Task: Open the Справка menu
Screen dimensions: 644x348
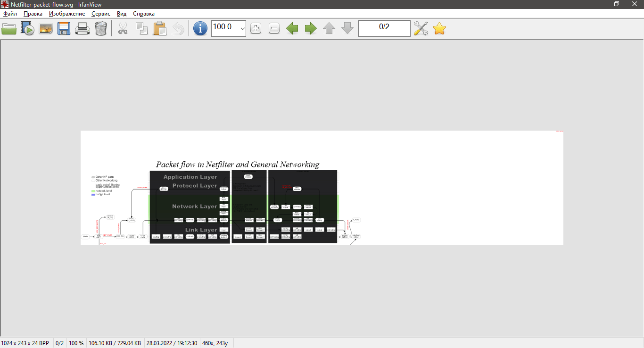Action: coord(144,14)
